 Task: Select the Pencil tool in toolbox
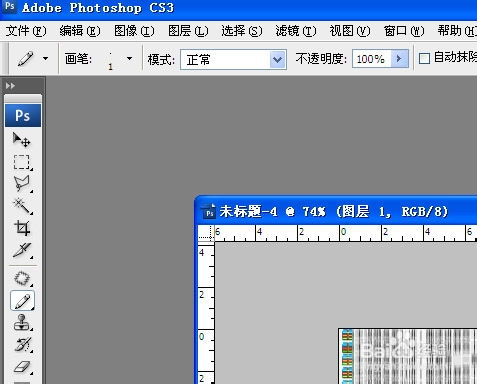[x=22, y=301]
